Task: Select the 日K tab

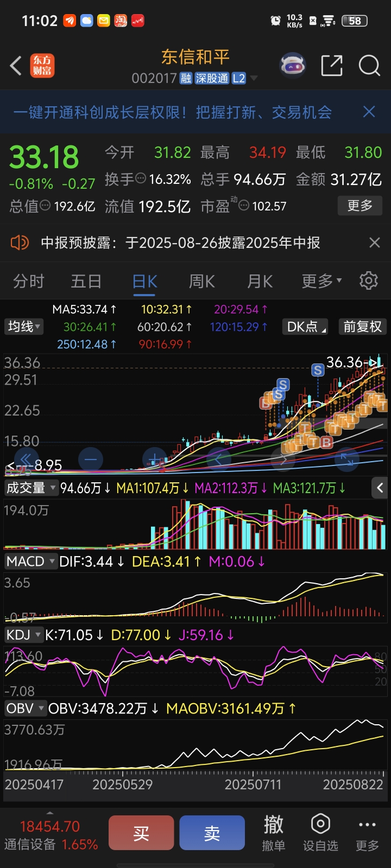Action: point(145,281)
